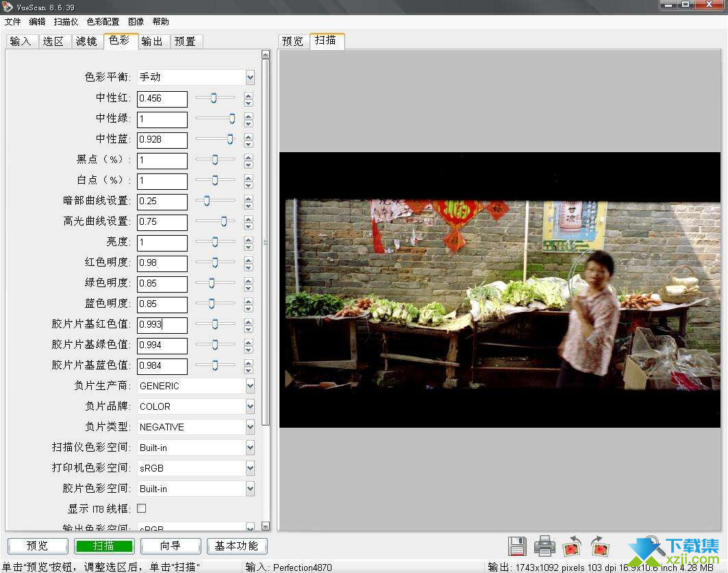Switch to the 滤镜 tab
728x573 pixels.
(86, 41)
